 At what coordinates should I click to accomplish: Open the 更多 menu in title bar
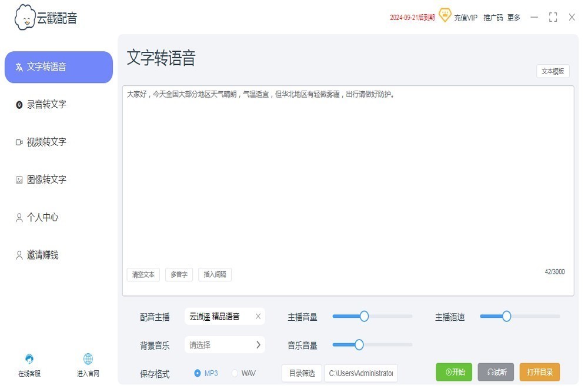click(x=514, y=18)
